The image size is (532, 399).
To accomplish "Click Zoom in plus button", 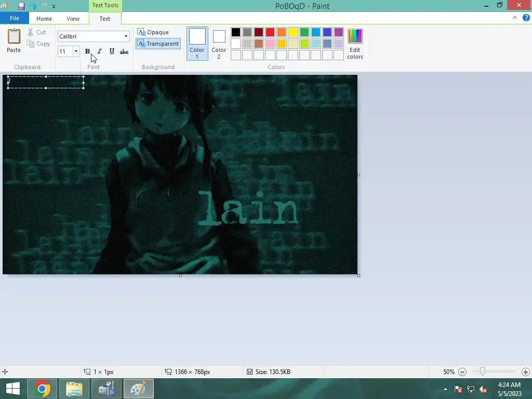I will coord(526,372).
